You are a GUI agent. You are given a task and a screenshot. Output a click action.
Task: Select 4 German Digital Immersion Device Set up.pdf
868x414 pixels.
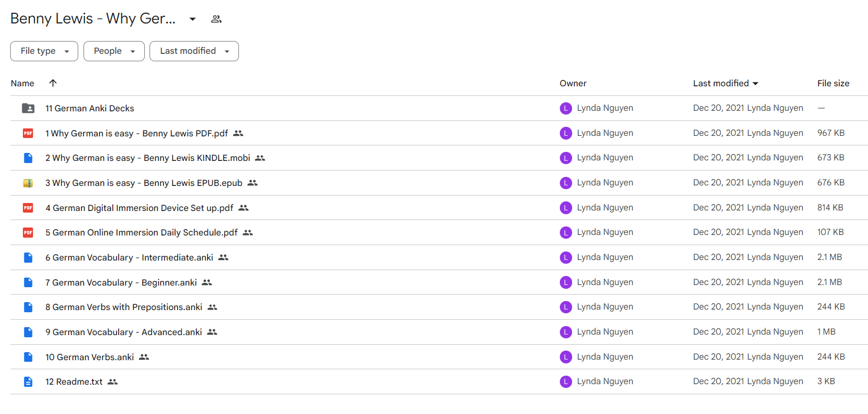(x=139, y=208)
